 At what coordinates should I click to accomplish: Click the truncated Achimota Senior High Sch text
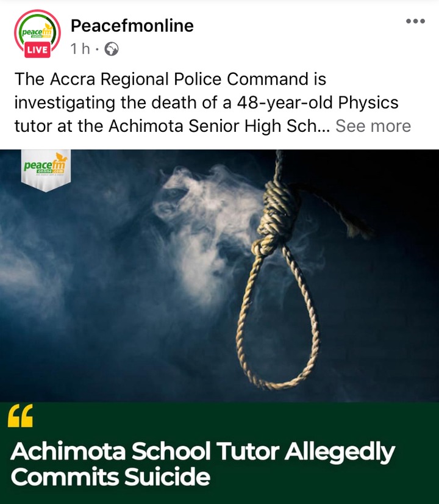220,126
